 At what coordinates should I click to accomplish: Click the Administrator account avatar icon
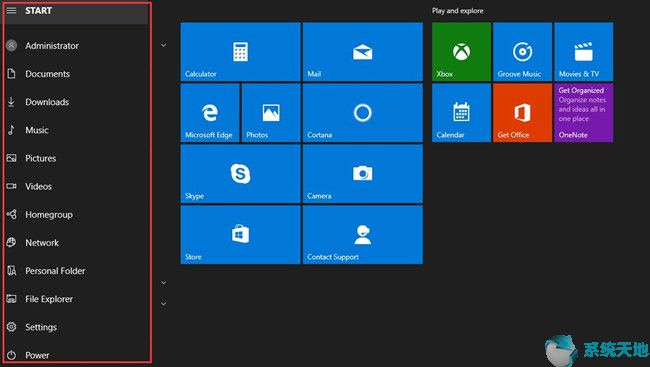[x=12, y=46]
